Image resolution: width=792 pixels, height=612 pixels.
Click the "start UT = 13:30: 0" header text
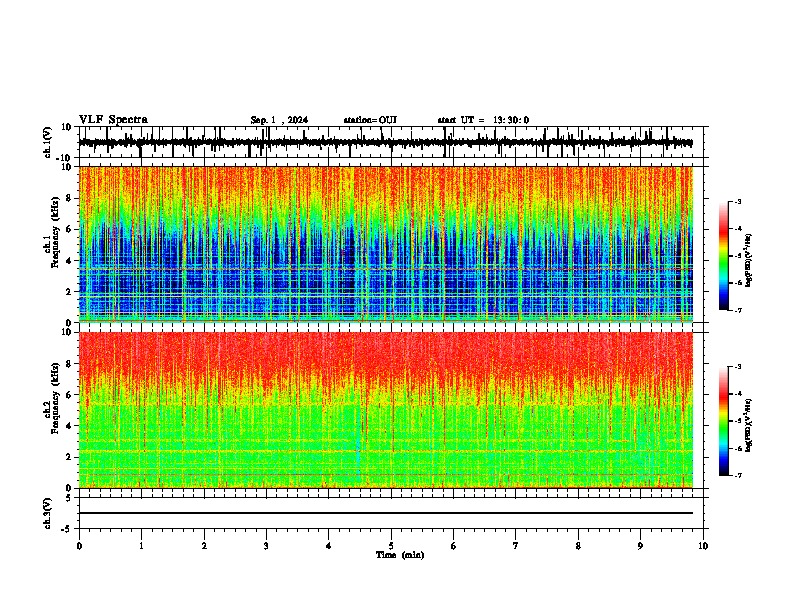click(483, 120)
